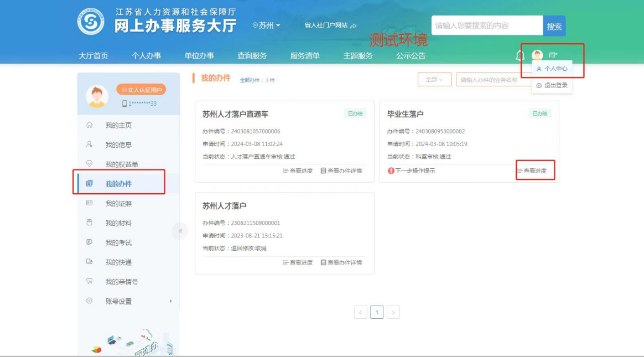Click the notification bell icon
This screenshot has width=644, height=357.
[520, 55]
